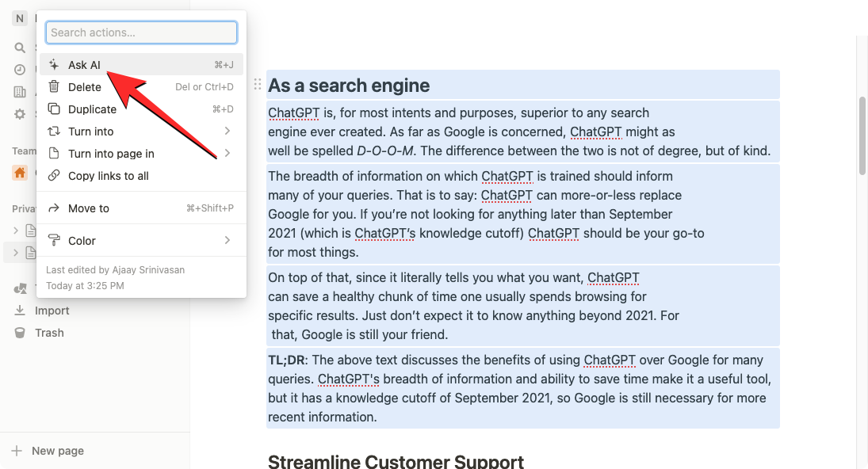Click the Move to arrow icon
This screenshot has height=469, width=868.
[54, 208]
